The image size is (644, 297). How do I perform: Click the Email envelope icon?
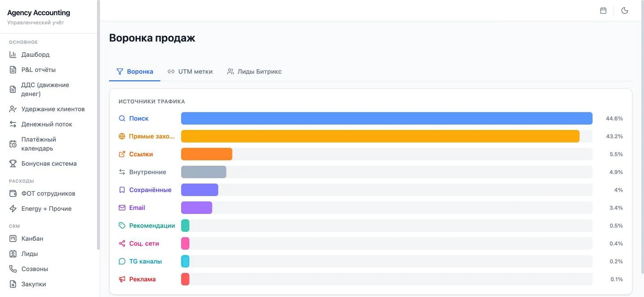(122, 208)
